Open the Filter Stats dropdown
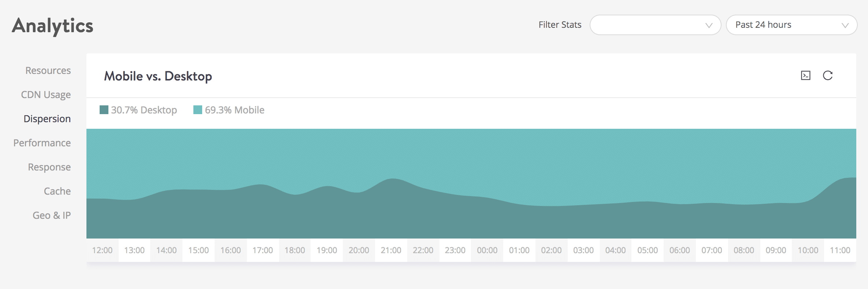 point(655,25)
